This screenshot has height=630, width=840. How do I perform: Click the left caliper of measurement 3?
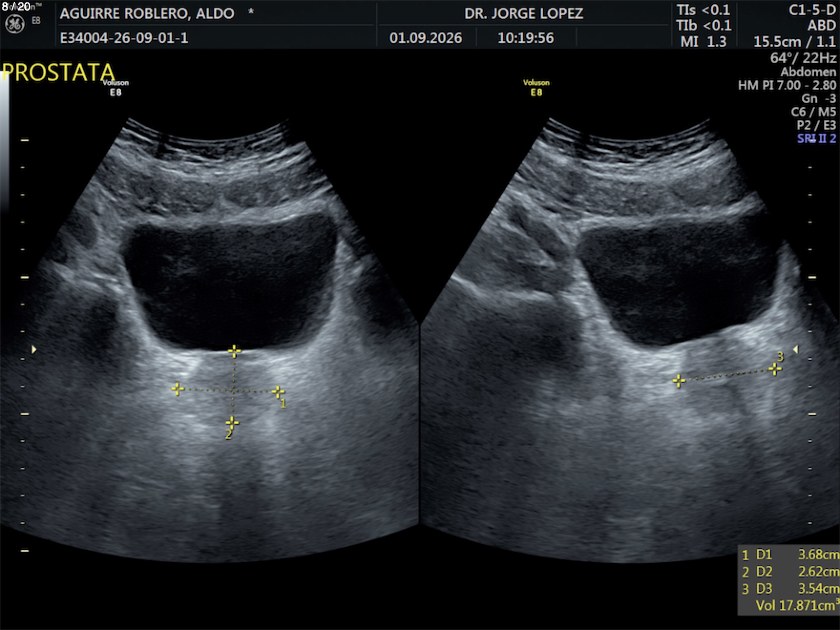click(679, 381)
